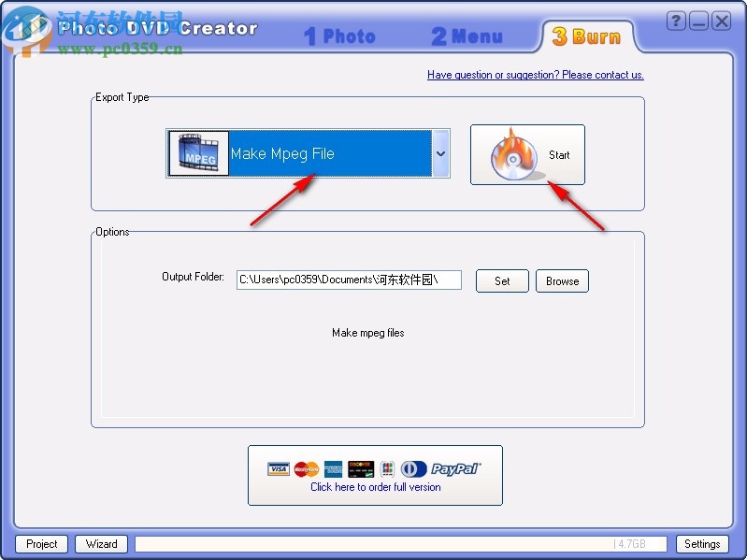Click the PayPal logo
Viewport: 747px width, 560px height.
456,469
